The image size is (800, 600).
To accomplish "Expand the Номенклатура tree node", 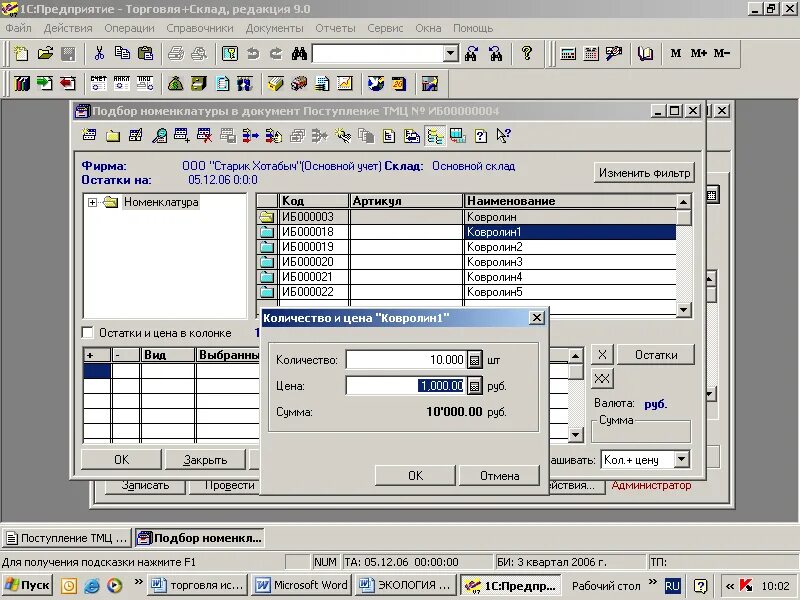I will (x=92, y=203).
